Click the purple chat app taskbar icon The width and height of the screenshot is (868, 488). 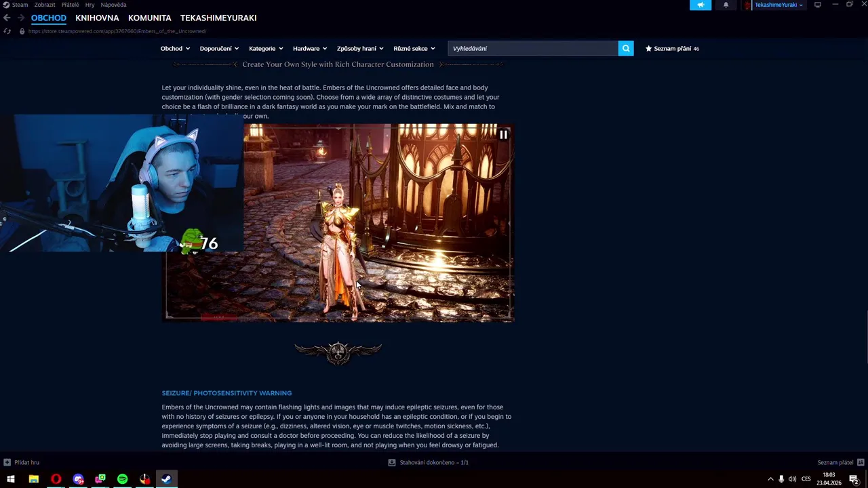click(x=78, y=479)
